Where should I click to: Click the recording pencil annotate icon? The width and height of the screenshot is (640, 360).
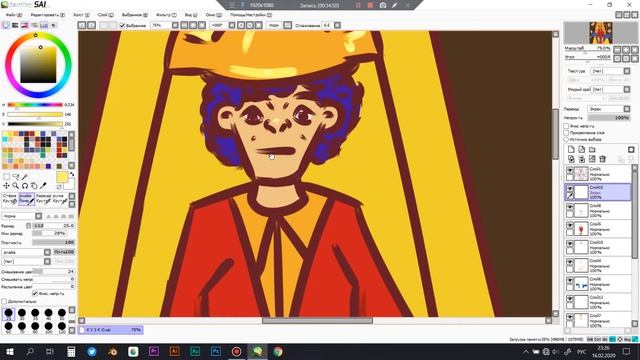click(x=394, y=5)
